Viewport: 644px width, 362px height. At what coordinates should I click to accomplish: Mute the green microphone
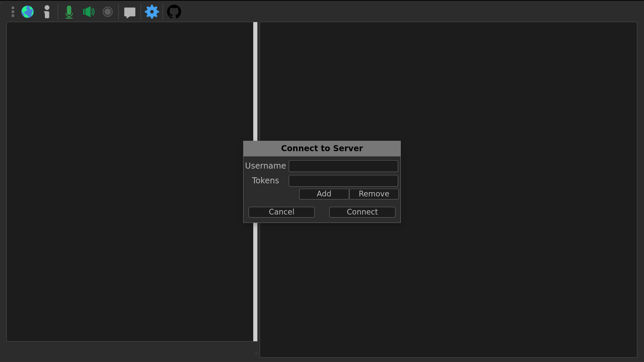[x=69, y=12]
